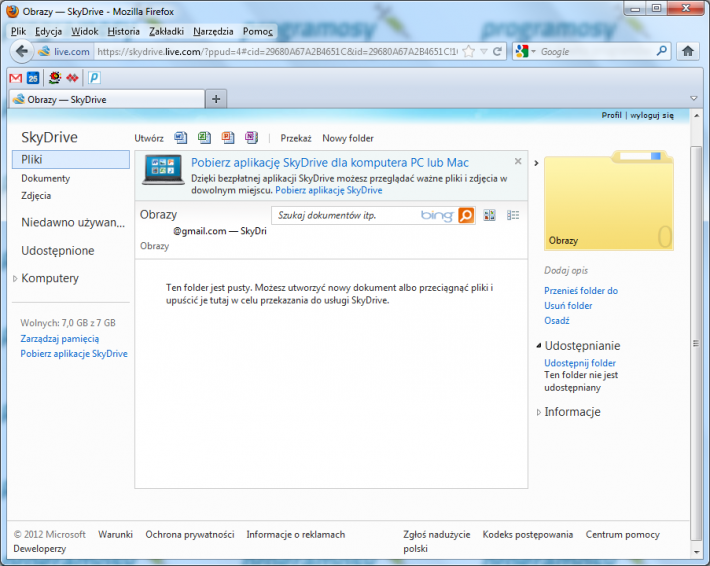Screen dimensions: 710x566
Task: Click Utwórz in the toolbar
Action: click(x=149, y=138)
